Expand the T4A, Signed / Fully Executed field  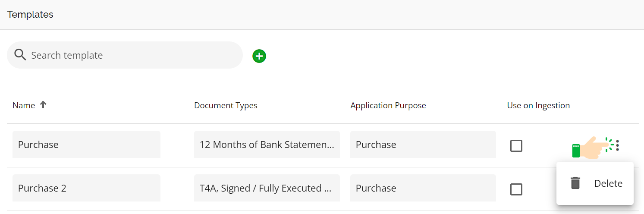(267, 188)
